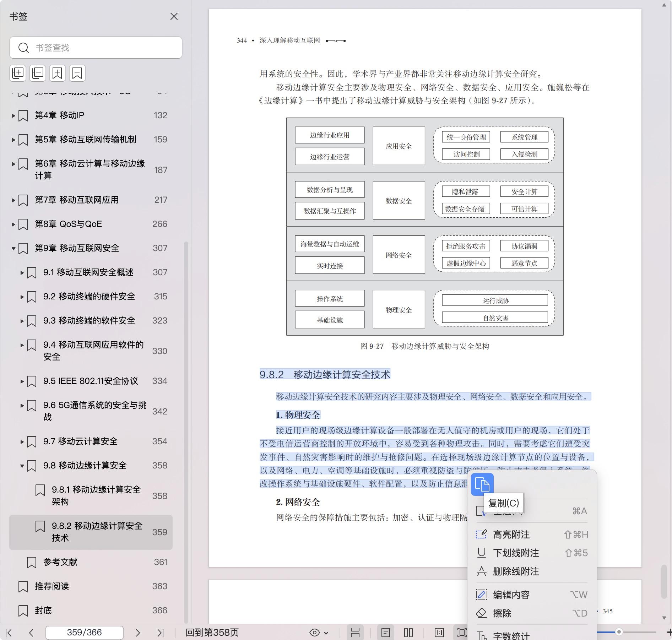Go to next page with the arrow
The height and width of the screenshot is (640, 672).
(x=138, y=633)
